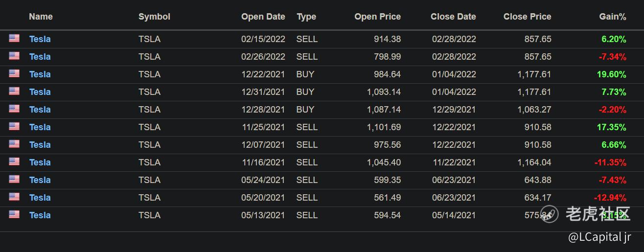The image size is (644, 252).
Task: Click the Type column header
Action: [x=306, y=17]
